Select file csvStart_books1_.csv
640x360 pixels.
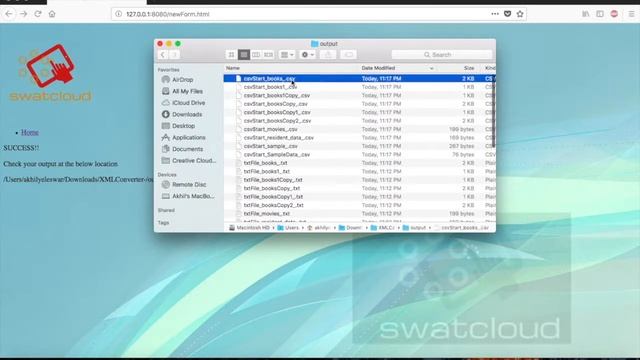[x=359, y=87]
